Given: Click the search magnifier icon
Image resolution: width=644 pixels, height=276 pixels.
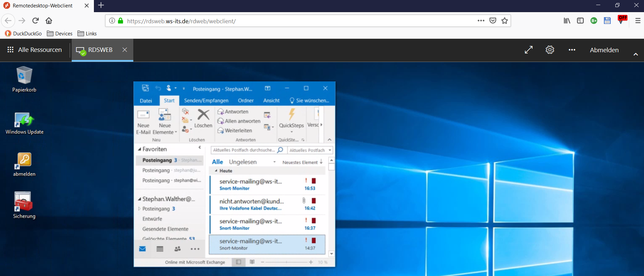Looking at the screenshot, I should (x=280, y=150).
